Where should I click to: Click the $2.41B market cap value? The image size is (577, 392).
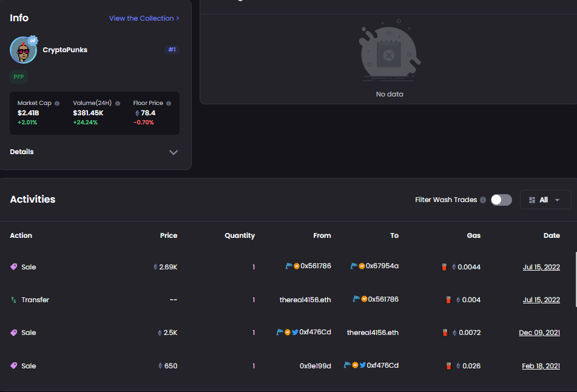click(29, 113)
